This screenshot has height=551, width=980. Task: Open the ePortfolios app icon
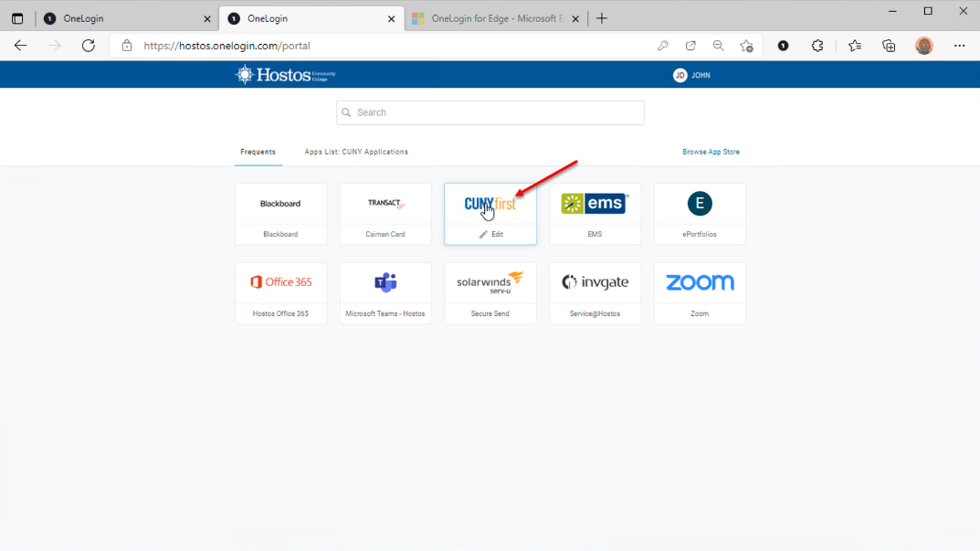tap(700, 203)
